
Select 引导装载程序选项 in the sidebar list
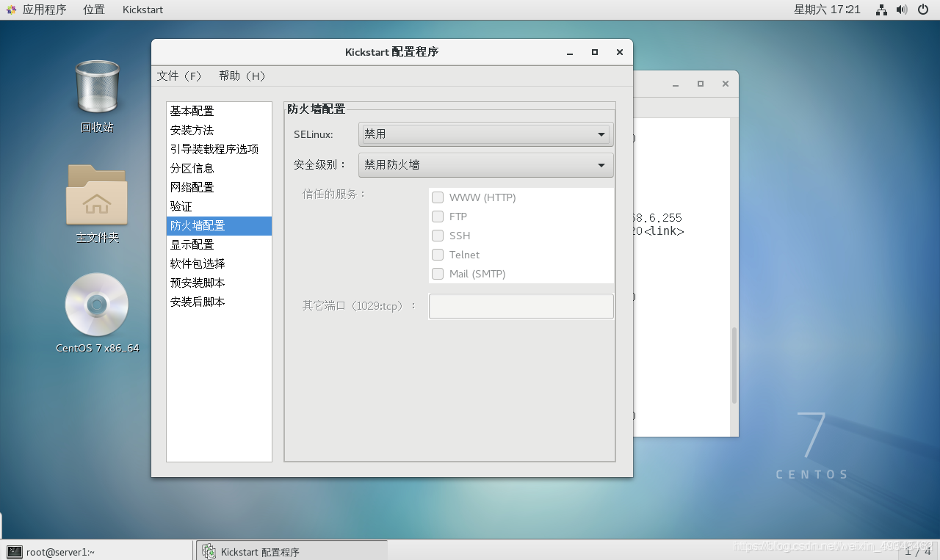[x=219, y=149]
